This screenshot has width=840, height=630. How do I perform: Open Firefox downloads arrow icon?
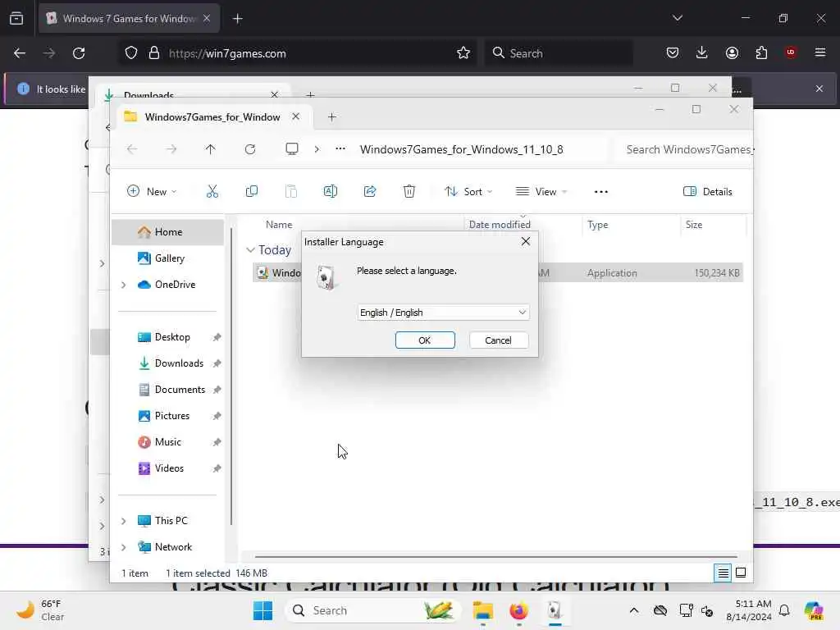pyautogui.click(x=702, y=52)
